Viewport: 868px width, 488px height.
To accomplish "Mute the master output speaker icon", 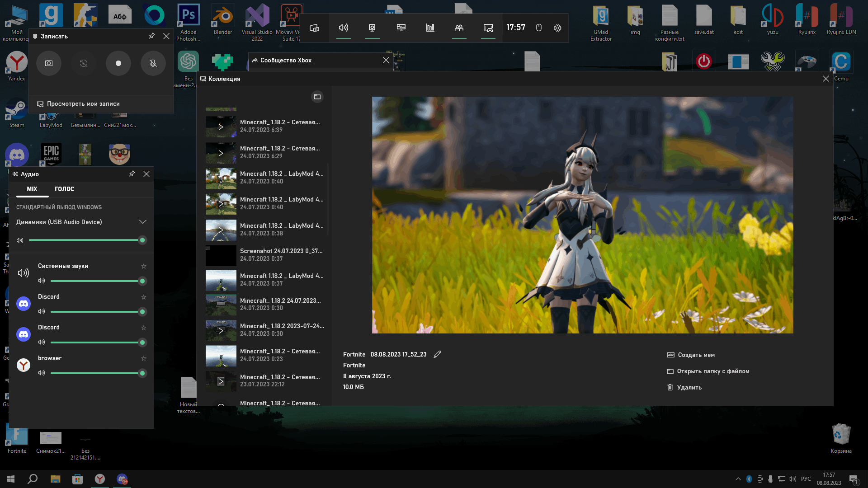I will (20, 240).
